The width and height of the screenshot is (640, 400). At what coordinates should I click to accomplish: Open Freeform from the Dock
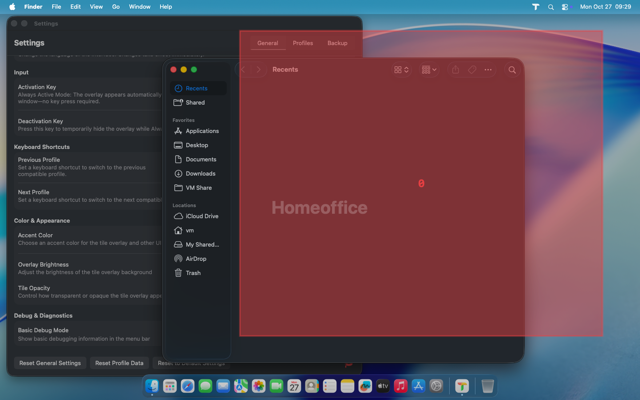[365, 386]
